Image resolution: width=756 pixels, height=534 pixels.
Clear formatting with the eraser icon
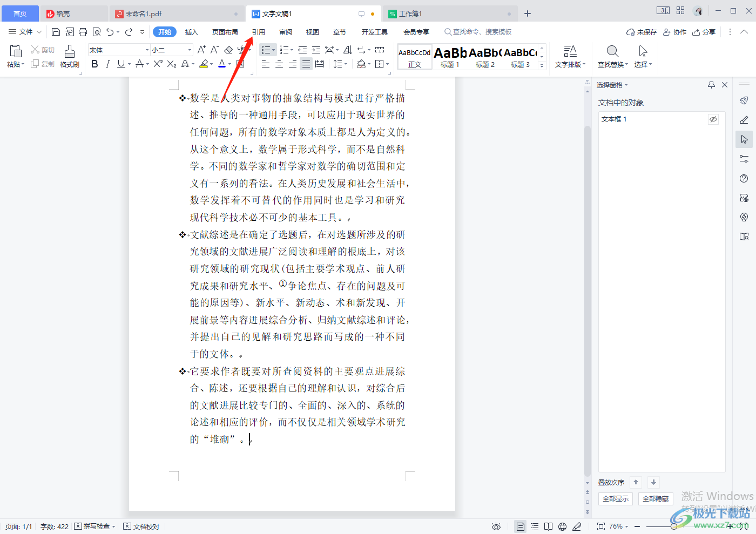point(228,50)
